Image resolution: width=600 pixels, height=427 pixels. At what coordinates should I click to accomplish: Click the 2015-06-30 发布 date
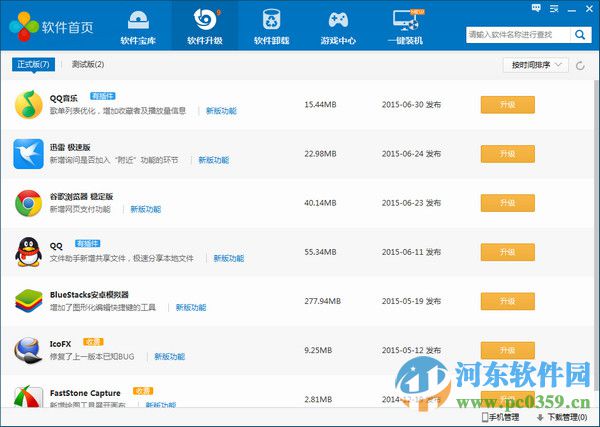411,104
